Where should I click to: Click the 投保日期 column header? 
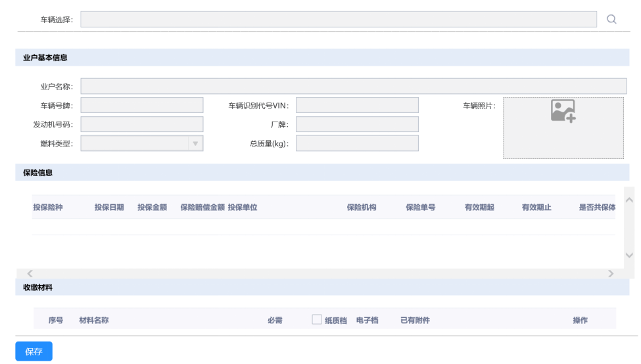[x=109, y=208]
